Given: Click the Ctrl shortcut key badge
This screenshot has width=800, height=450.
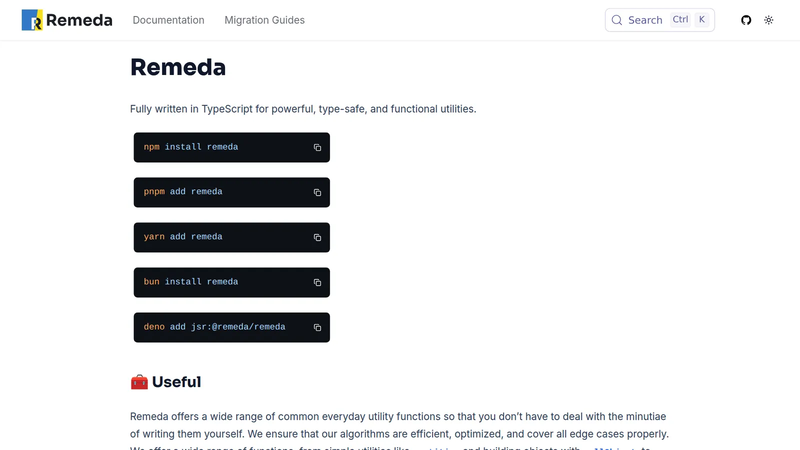Looking at the screenshot, I should 680,19.
